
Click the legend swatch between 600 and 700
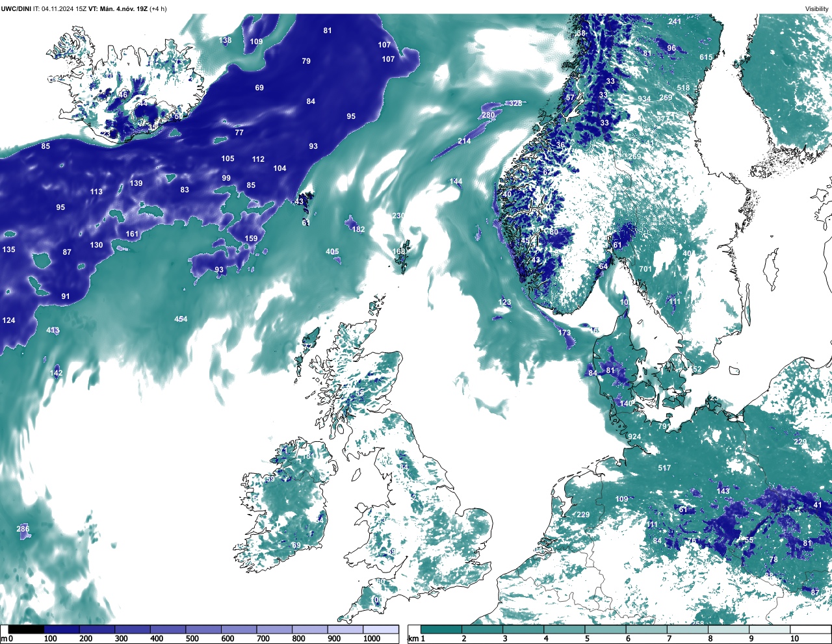[239, 629]
